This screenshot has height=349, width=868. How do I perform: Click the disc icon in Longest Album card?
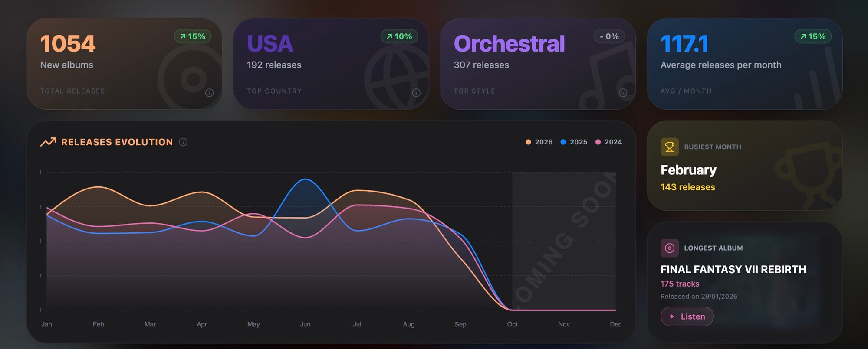(670, 248)
